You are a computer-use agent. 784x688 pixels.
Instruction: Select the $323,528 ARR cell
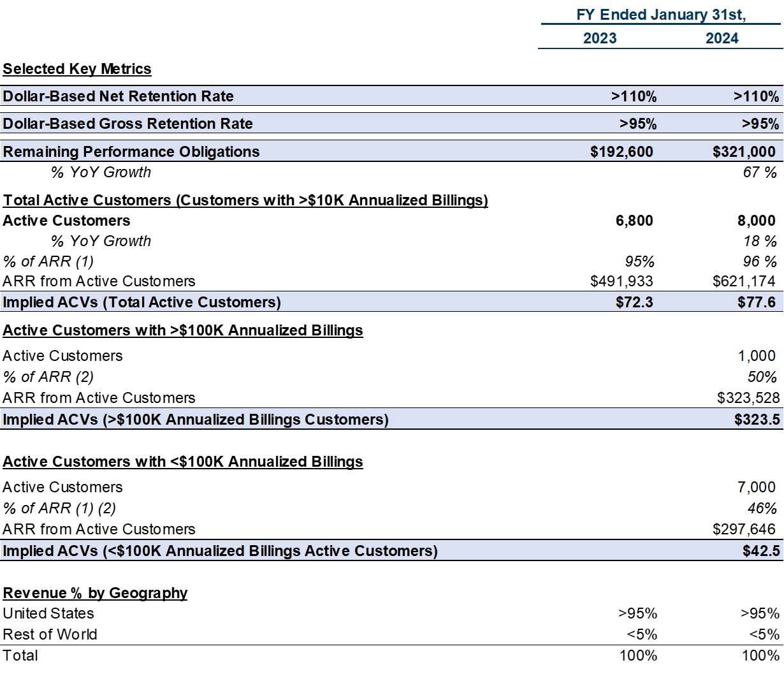748,398
